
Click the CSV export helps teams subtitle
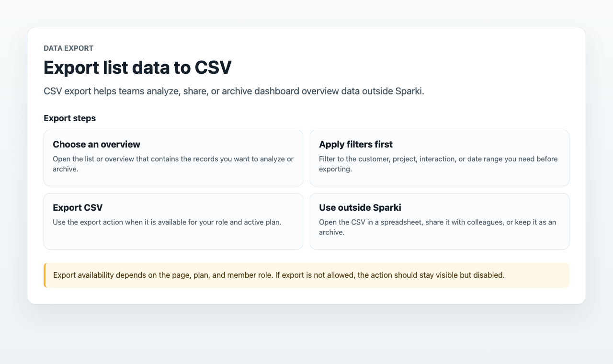pyautogui.click(x=234, y=91)
